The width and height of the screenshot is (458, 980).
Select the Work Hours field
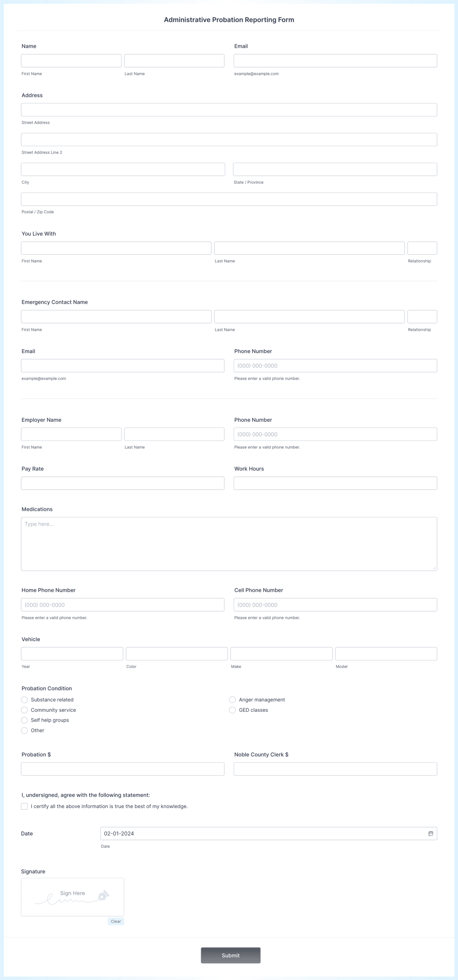pos(335,483)
